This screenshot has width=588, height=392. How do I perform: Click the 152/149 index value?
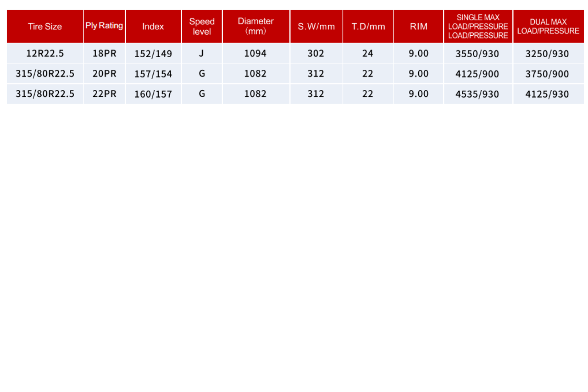153,54
